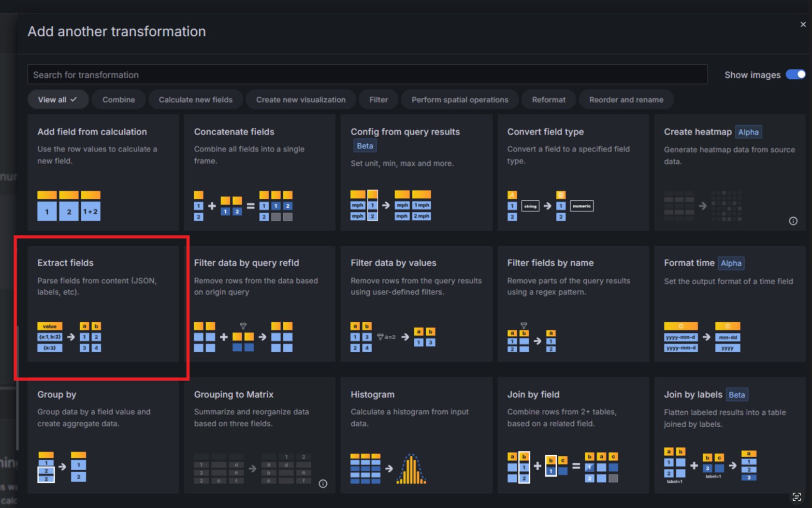Click the Alpha badge on Format time
812x508 pixels.
[731, 263]
